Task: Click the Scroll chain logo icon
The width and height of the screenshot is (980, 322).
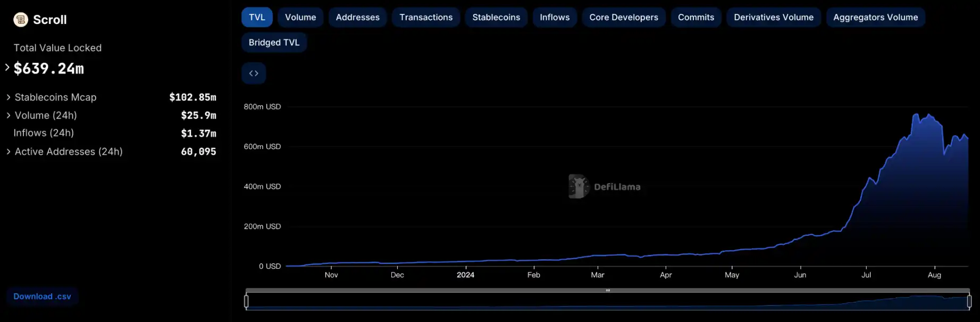Action: tap(21, 20)
